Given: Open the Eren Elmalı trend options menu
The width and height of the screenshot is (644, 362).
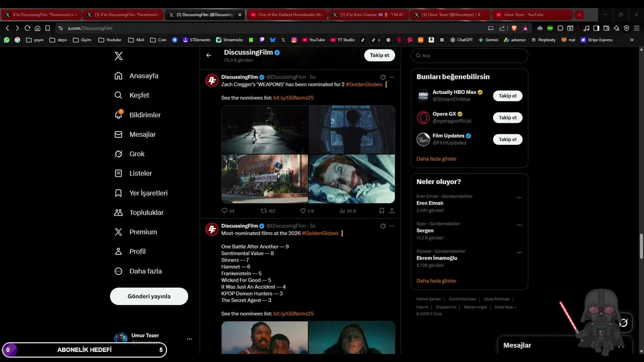Looking at the screenshot, I should pos(519,198).
